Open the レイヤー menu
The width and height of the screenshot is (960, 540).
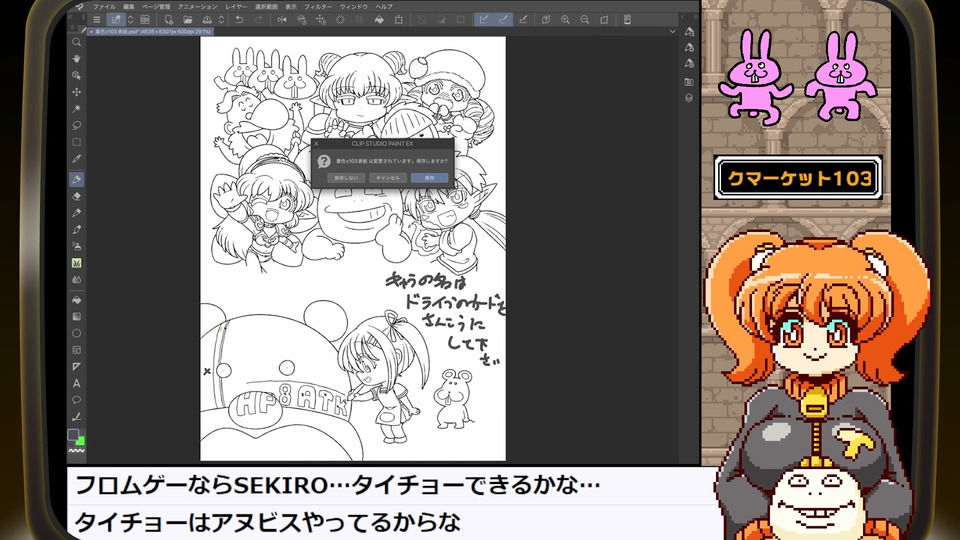pyautogui.click(x=236, y=6)
